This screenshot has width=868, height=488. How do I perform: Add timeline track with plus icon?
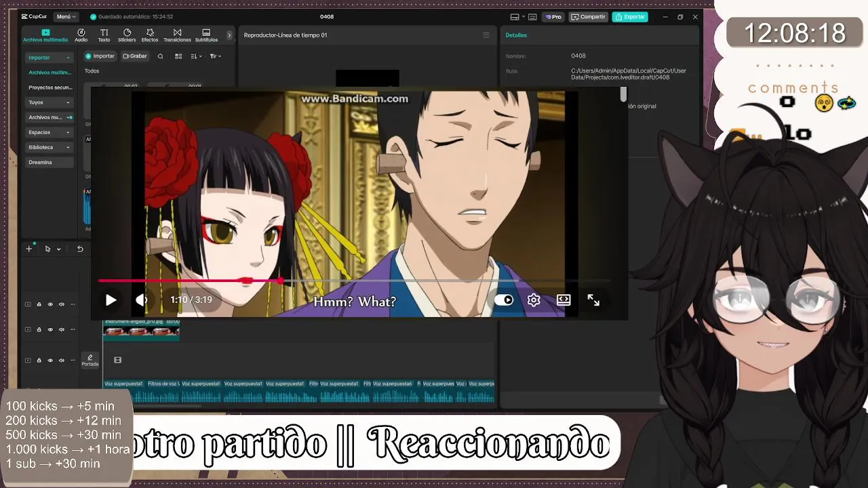tap(29, 249)
